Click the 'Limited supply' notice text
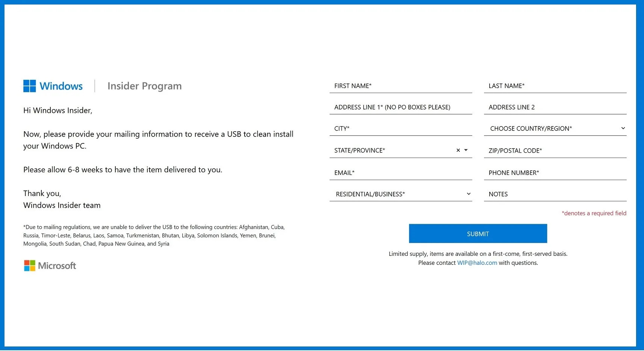Image resolution: width=644 pixels, height=351 pixels. [478, 254]
